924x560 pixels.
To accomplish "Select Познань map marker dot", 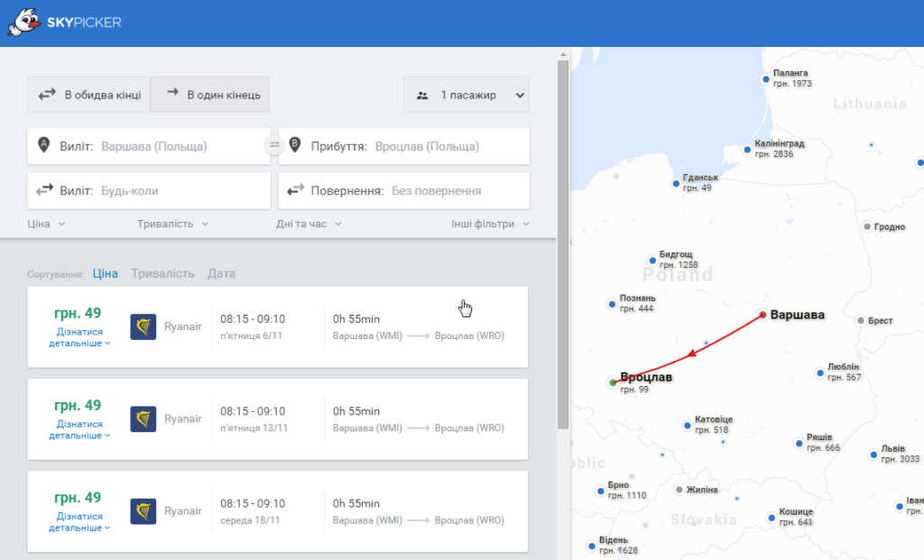I will [x=612, y=305].
